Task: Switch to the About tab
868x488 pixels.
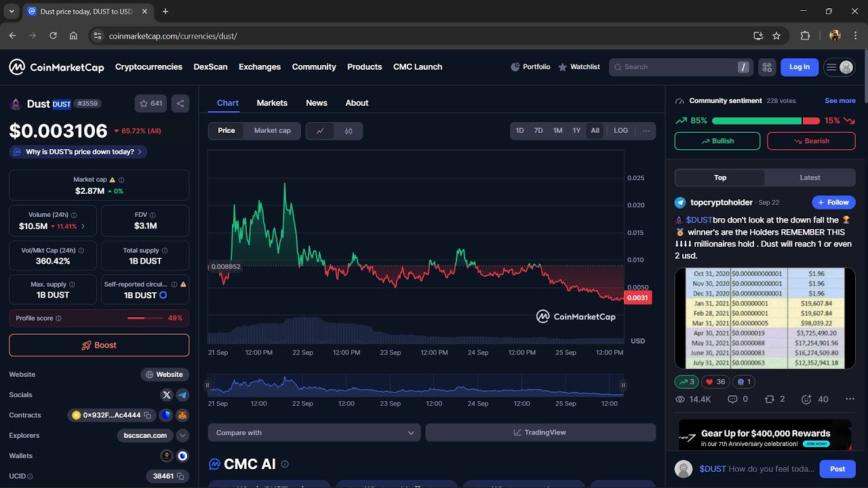Action: [x=357, y=103]
